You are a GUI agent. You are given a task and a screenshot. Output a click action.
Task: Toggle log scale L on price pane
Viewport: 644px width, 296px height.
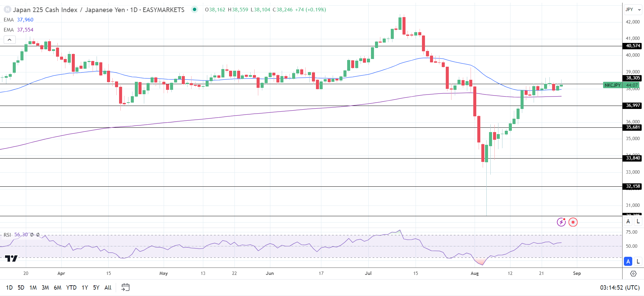coord(638,221)
